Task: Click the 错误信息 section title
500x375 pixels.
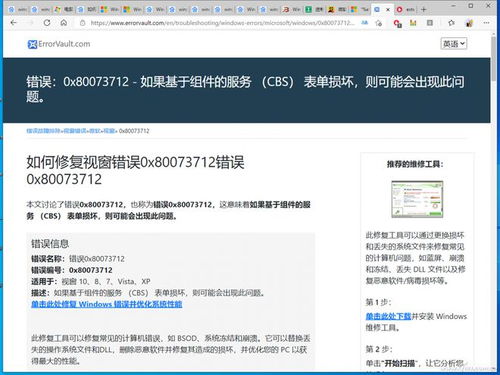Action: pyautogui.click(x=50, y=244)
